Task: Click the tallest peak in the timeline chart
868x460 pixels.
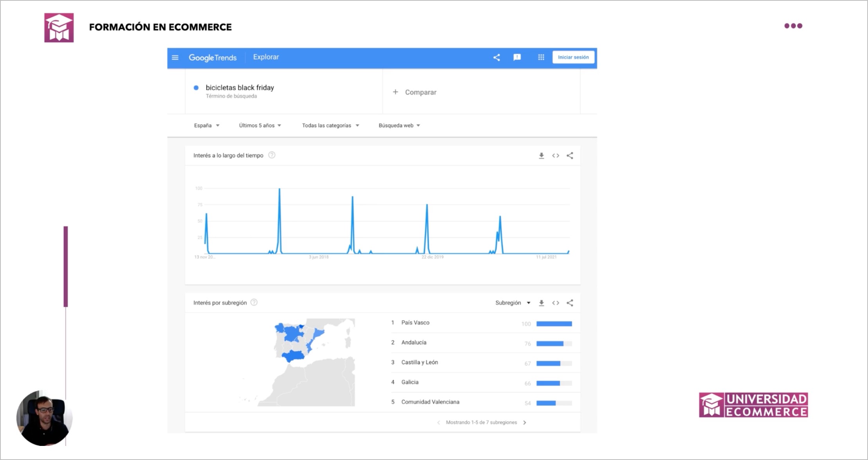Action: coord(280,190)
